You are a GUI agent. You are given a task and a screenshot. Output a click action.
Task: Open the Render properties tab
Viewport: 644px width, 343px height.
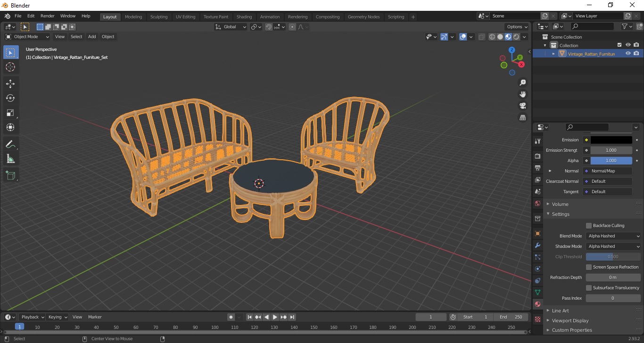pyautogui.click(x=537, y=156)
